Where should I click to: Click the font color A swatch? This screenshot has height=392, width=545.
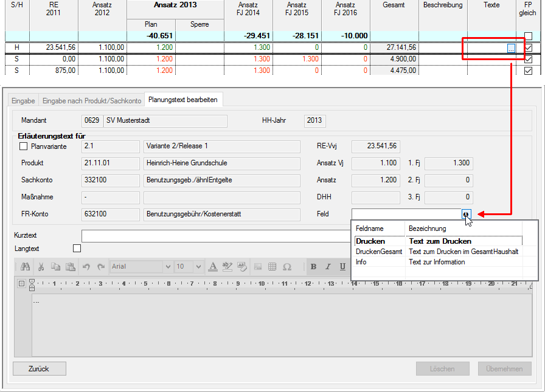[213, 267]
